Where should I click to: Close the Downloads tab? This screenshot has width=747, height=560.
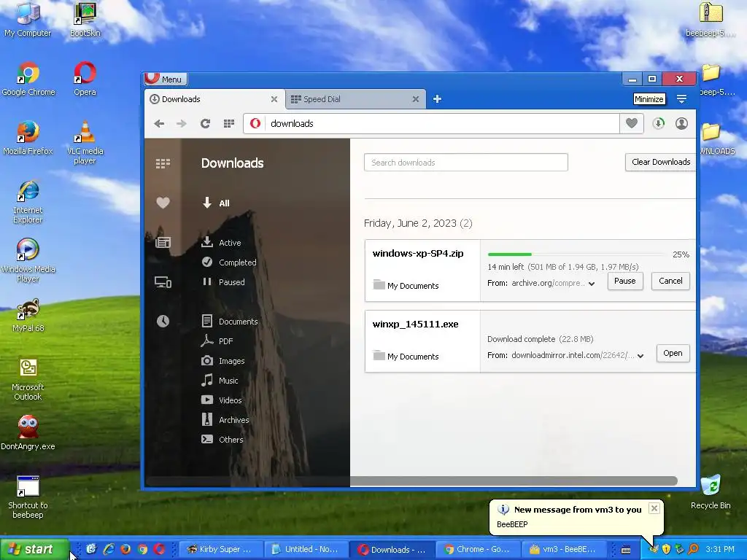(274, 99)
